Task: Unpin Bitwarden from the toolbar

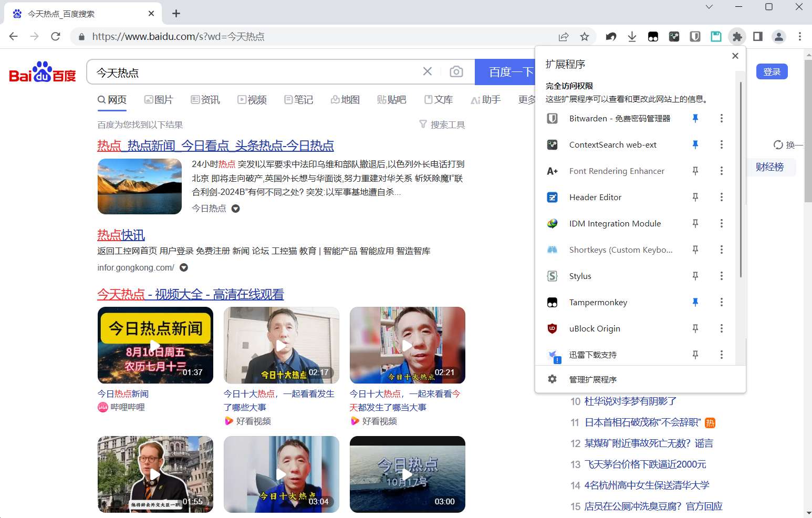Action: [695, 118]
